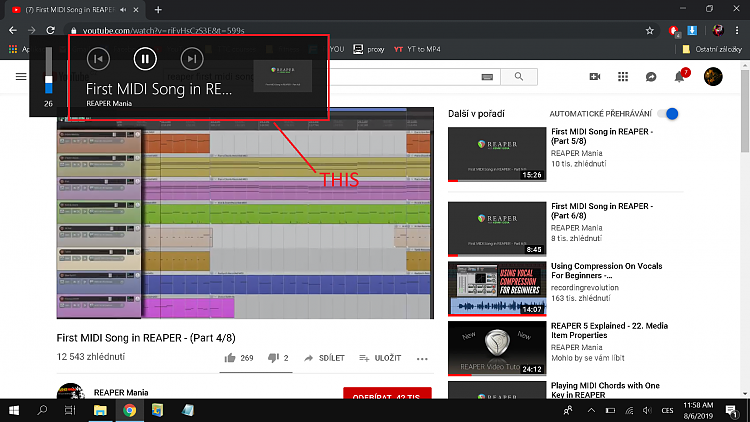Open the Action Center notifications
This screenshot has width=750, height=422.
[731, 411]
